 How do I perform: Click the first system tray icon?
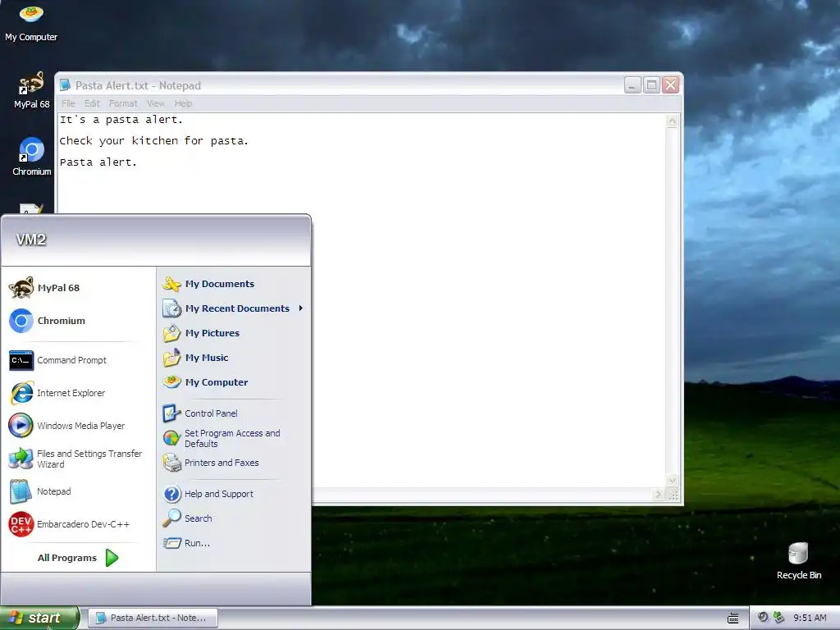coord(763,617)
